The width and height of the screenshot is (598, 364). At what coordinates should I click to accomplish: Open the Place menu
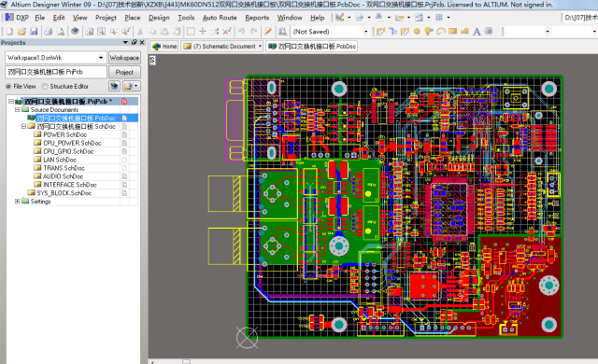click(x=133, y=18)
